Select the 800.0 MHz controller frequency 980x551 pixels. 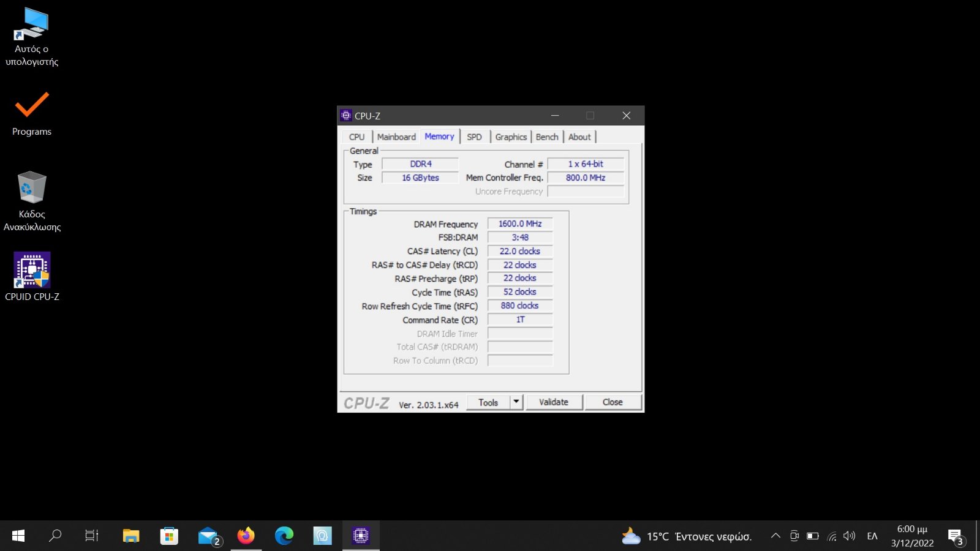pyautogui.click(x=586, y=178)
